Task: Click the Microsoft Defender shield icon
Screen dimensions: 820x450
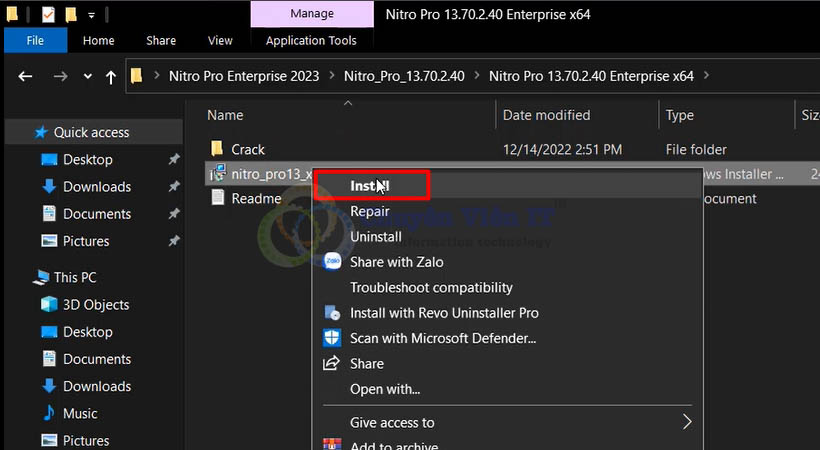Action: [x=332, y=338]
